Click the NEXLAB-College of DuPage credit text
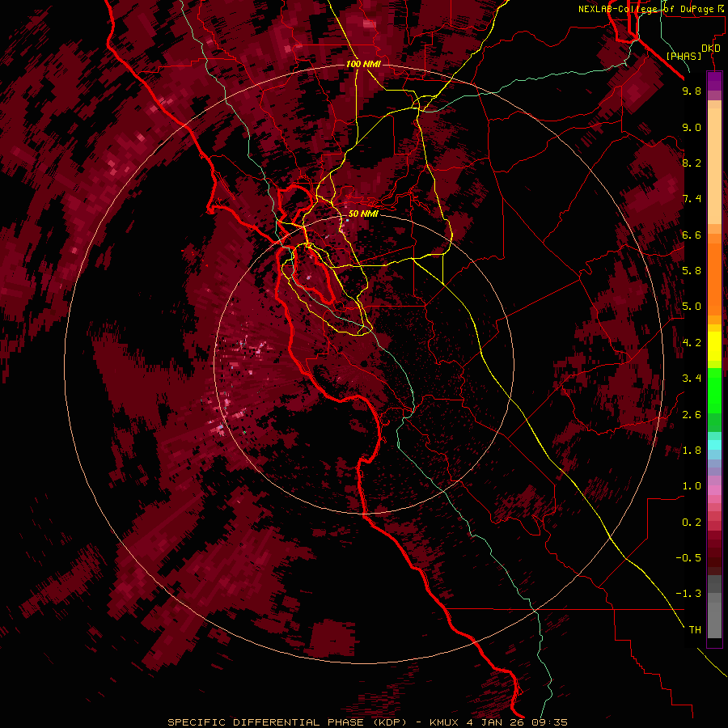The height and width of the screenshot is (728, 728). click(x=645, y=9)
